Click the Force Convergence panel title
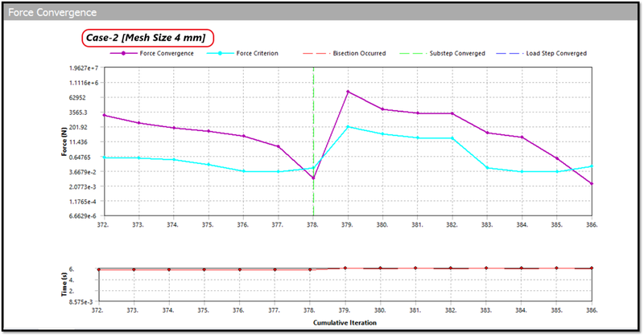644x336 pixels. 52,12
